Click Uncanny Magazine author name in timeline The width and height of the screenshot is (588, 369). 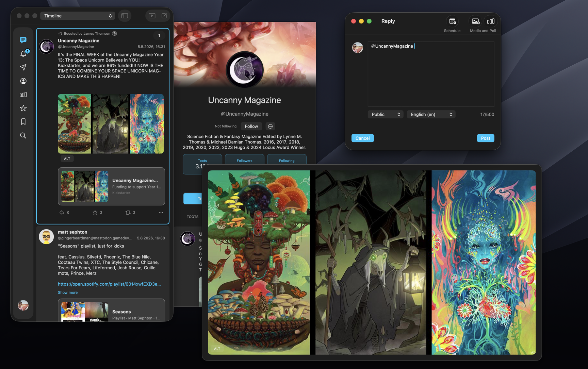79,40
